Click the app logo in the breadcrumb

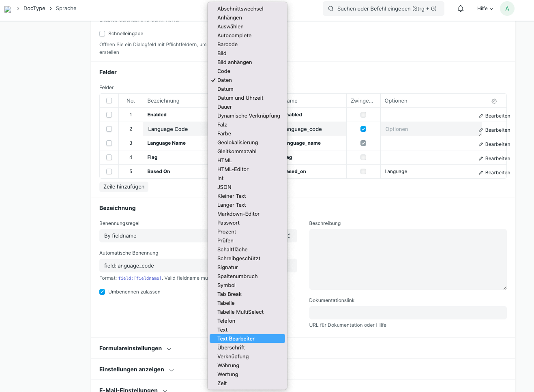pyautogui.click(x=8, y=9)
